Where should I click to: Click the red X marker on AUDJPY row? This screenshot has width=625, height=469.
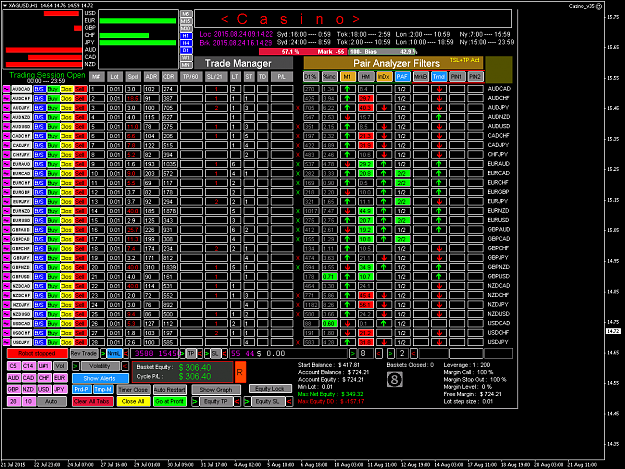click(x=298, y=108)
